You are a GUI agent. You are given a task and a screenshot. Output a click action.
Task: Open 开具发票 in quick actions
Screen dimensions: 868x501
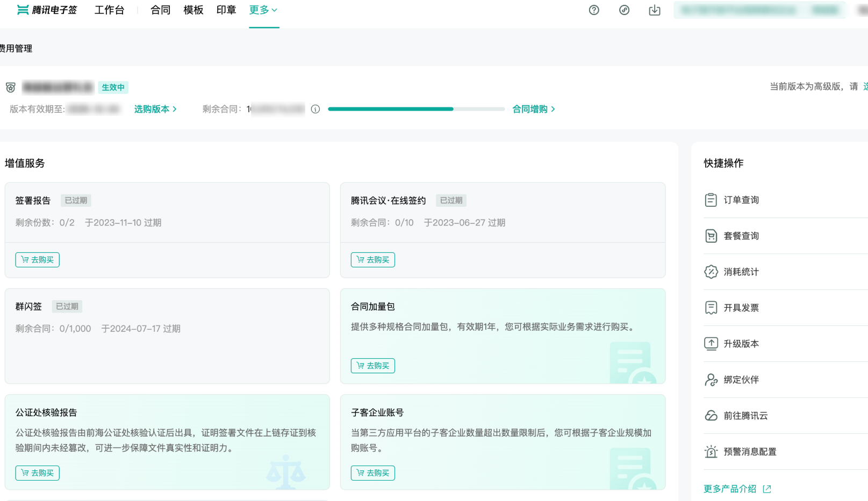[x=741, y=308]
